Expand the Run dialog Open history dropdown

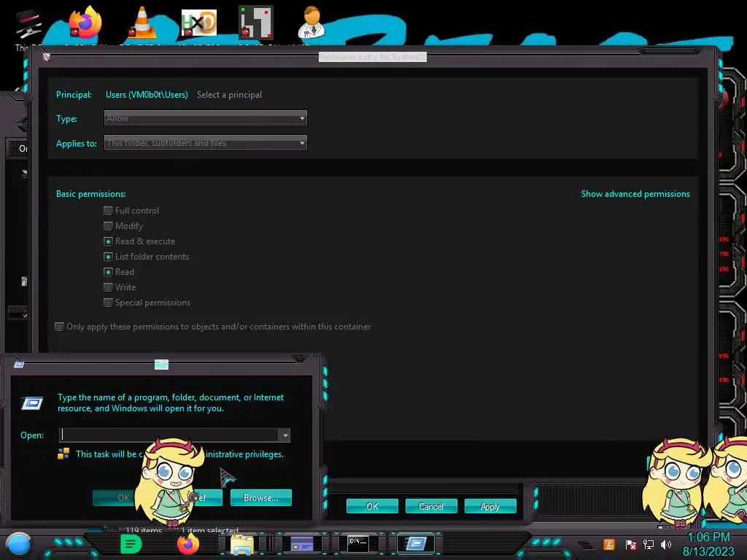(x=285, y=435)
